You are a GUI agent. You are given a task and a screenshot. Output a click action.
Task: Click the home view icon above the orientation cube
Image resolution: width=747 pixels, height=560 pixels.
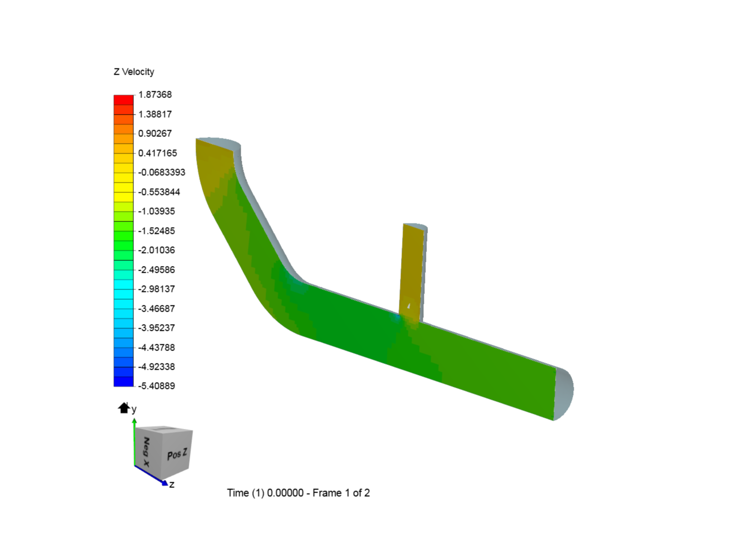[123, 408]
